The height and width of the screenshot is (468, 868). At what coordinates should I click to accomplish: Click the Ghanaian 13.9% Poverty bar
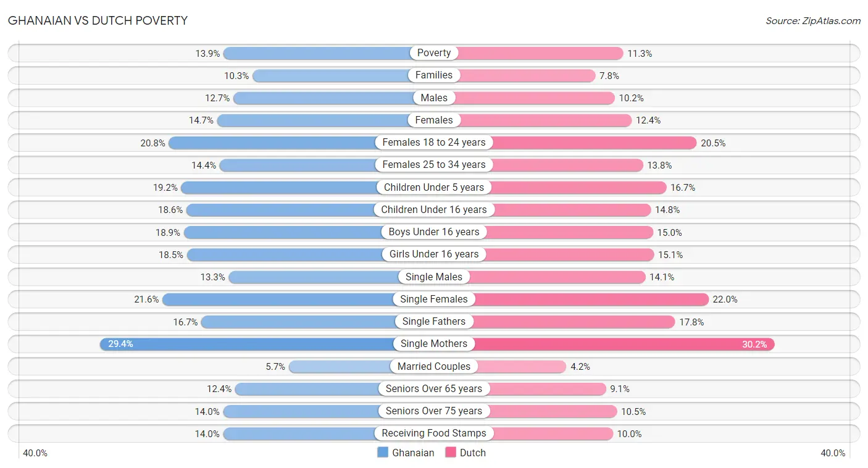[328, 53]
